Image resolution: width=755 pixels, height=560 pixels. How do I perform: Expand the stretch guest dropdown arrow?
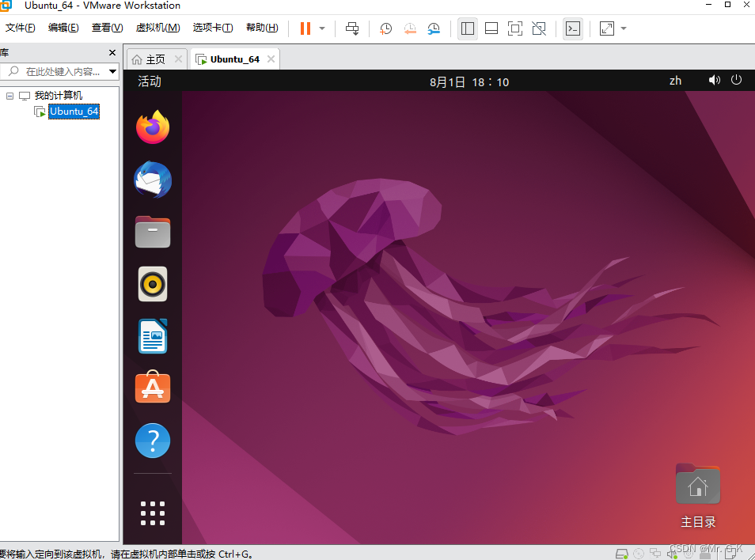[624, 28]
